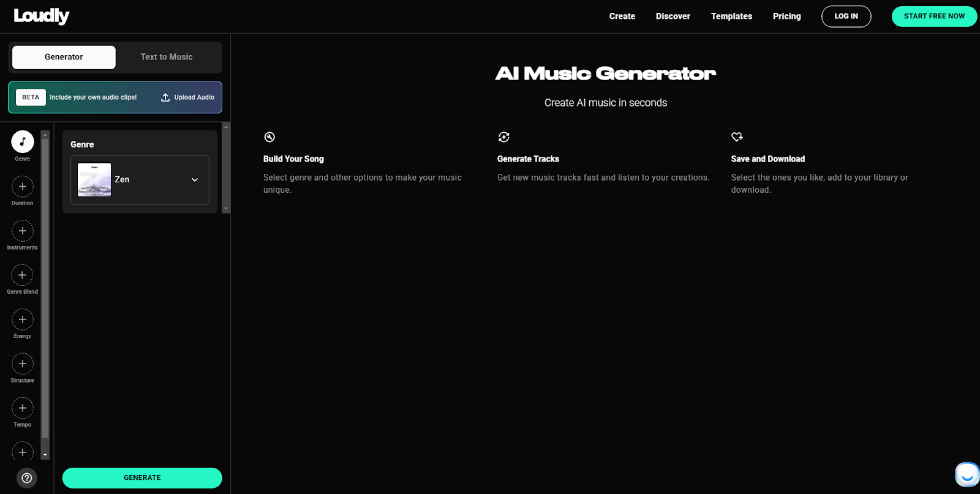The image size is (980, 494).
Task: Click 'Select the ones you like' description
Action: (x=820, y=184)
